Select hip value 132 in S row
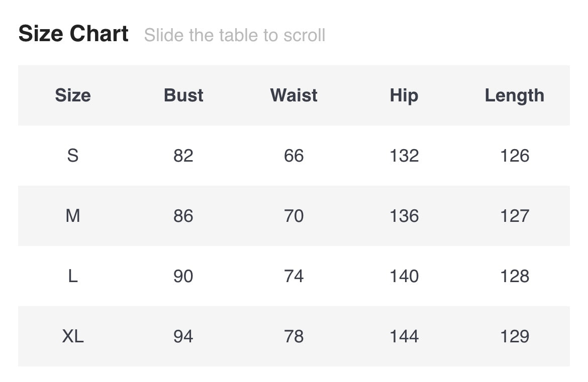 404,156
